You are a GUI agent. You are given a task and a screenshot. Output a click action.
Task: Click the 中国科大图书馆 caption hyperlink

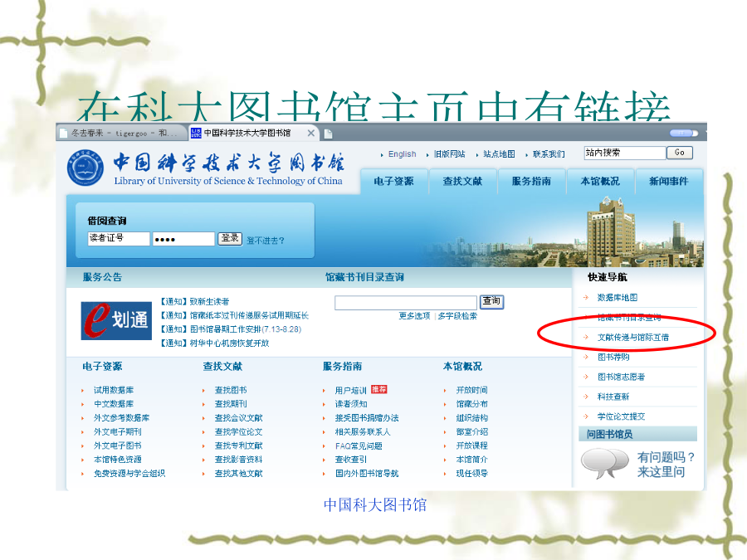click(375, 504)
